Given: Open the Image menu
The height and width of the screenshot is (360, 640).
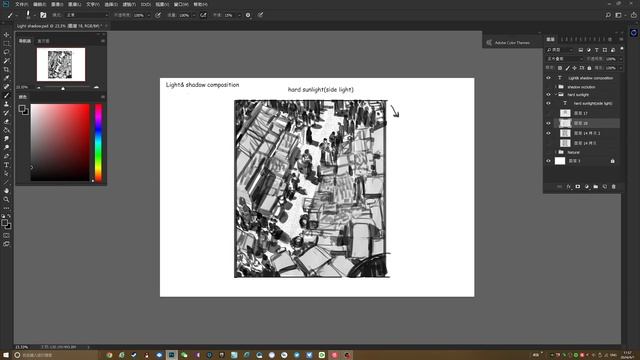Looking at the screenshot, I should pyautogui.click(x=57, y=4).
